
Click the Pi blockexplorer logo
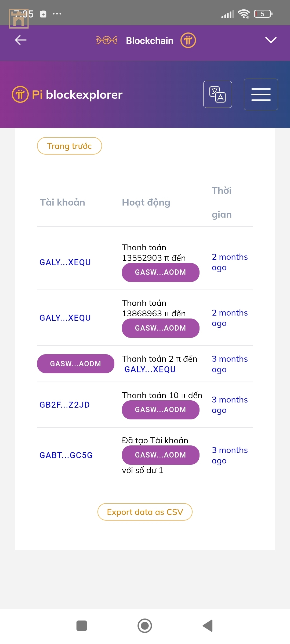(x=67, y=94)
